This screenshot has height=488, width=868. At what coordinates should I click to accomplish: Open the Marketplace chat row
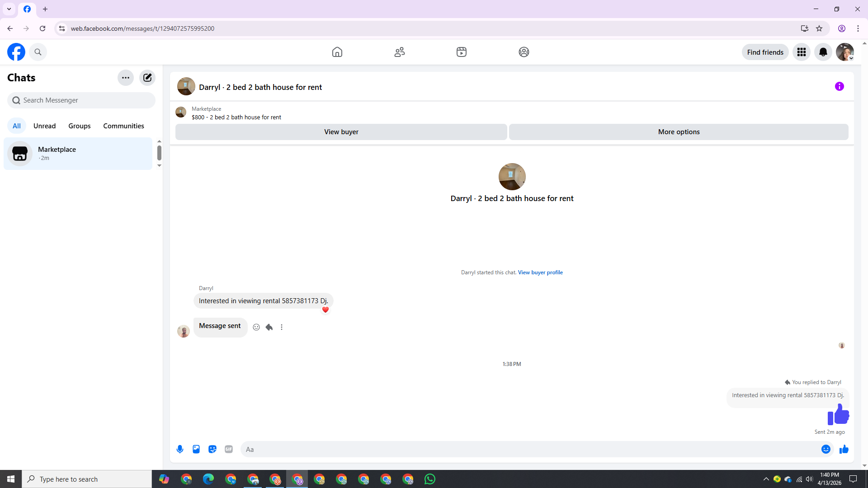[78, 154]
